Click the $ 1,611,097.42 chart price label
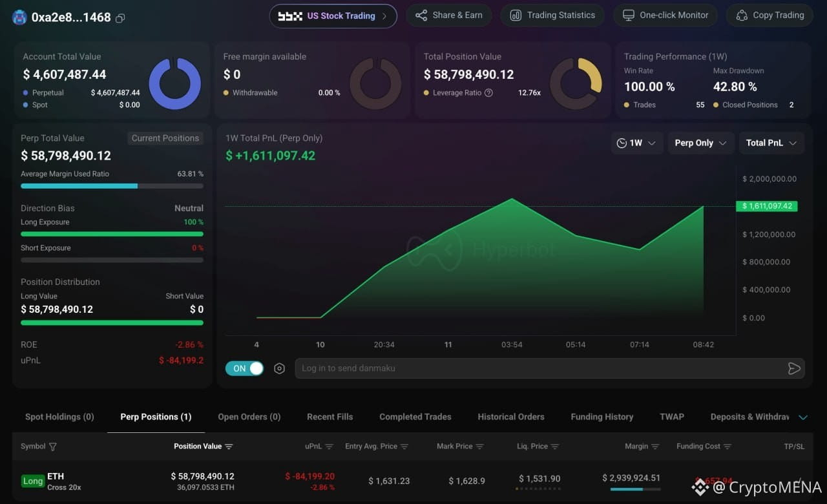The height and width of the screenshot is (504, 827). pos(767,206)
